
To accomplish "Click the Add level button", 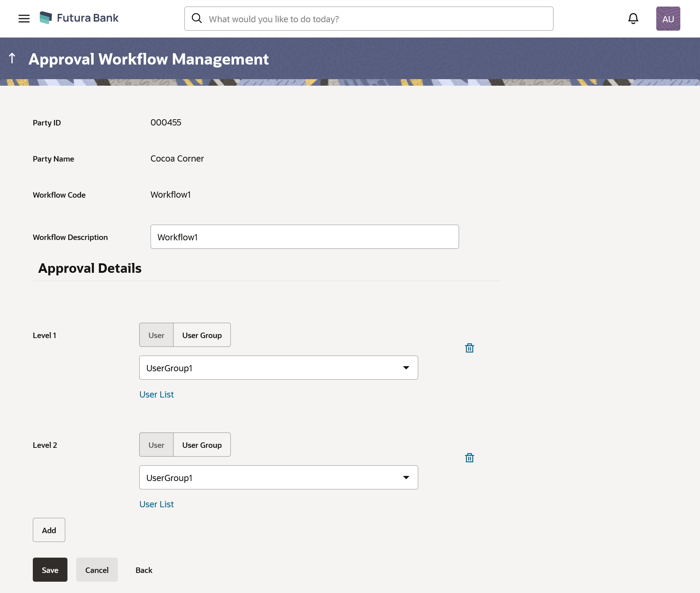I will (x=49, y=530).
